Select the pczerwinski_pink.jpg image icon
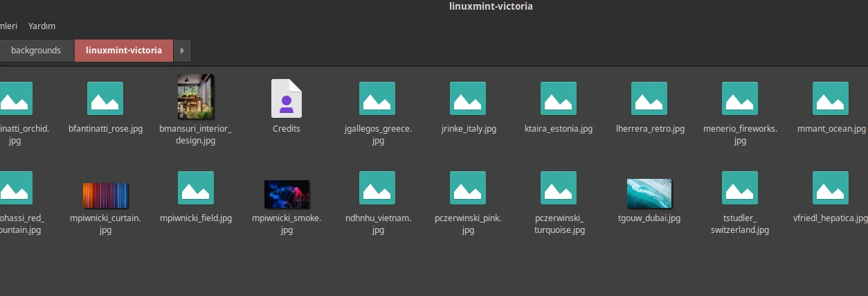 (468, 188)
